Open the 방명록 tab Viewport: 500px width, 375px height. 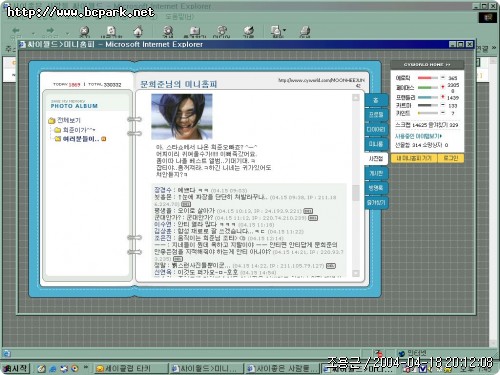point(376,188)
